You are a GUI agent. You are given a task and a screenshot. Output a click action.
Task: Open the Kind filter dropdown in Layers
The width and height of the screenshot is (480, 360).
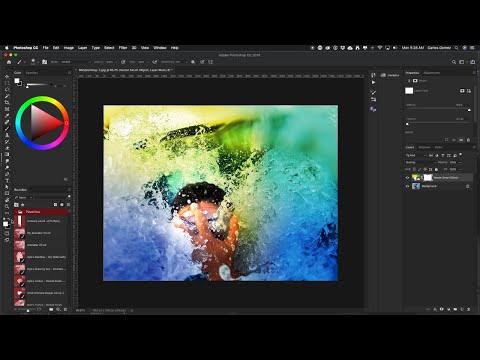[x=416, y=155]
